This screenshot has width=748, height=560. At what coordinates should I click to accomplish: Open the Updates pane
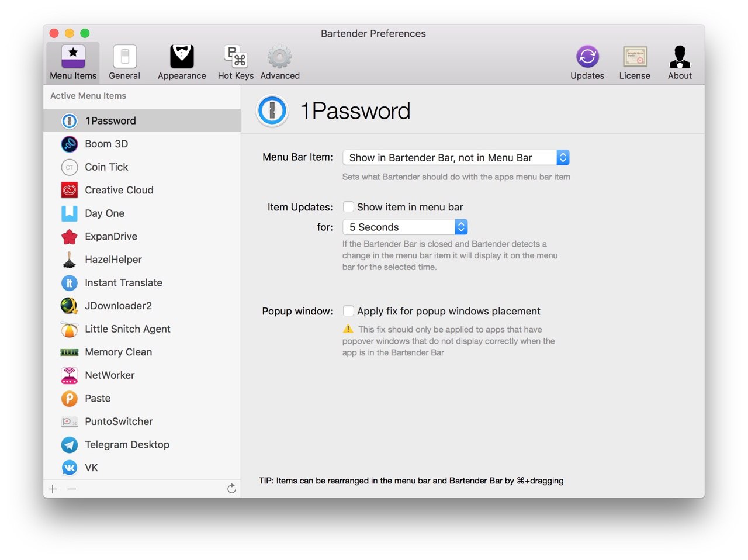pos(587,63)
